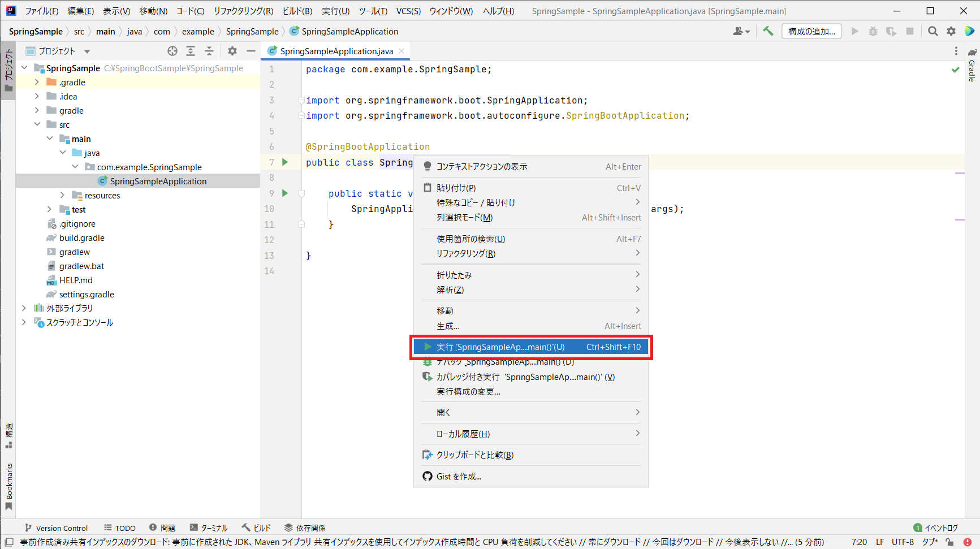
Task: Open the Structure tool window
Action: (x=8, y=435)
